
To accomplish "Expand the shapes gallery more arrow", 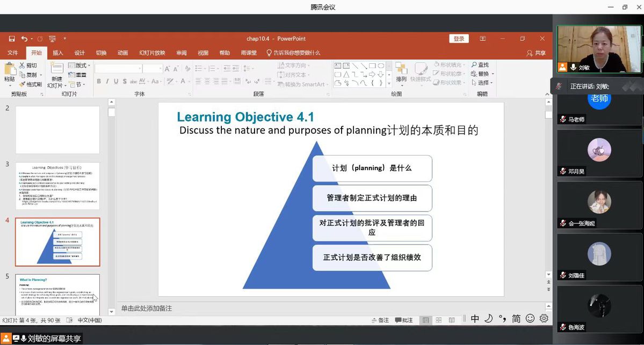I will (389, 84).
